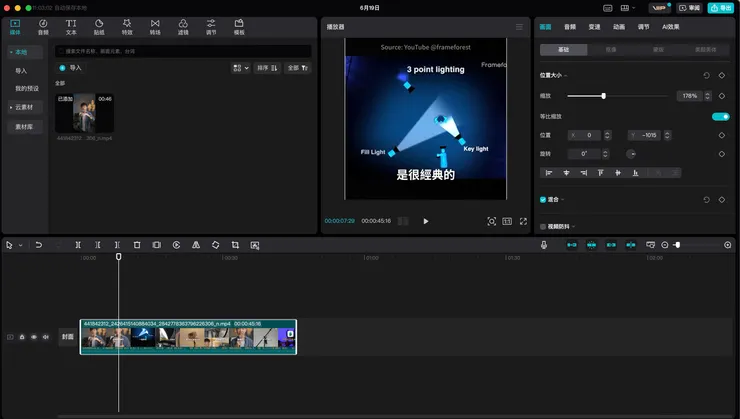
Task: Open the 排序 (Sort) dropdown
Action: [x=268, y=68]
